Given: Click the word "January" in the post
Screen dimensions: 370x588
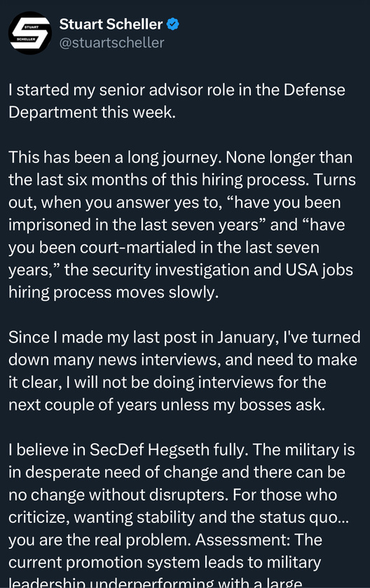Looking at the screenshot, I should pyautogui.click(x=247, y=337).
